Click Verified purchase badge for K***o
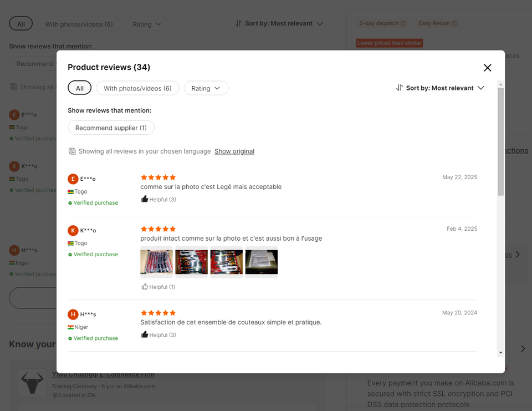 coord(93,255)
